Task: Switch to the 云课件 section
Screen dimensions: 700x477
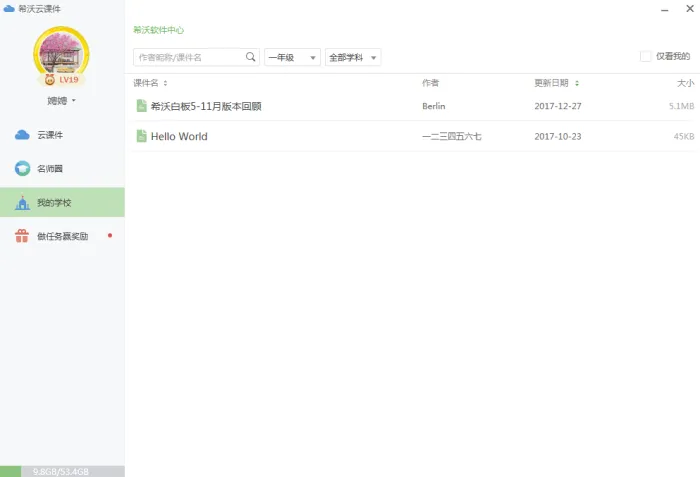Action: tap(50, 135)
